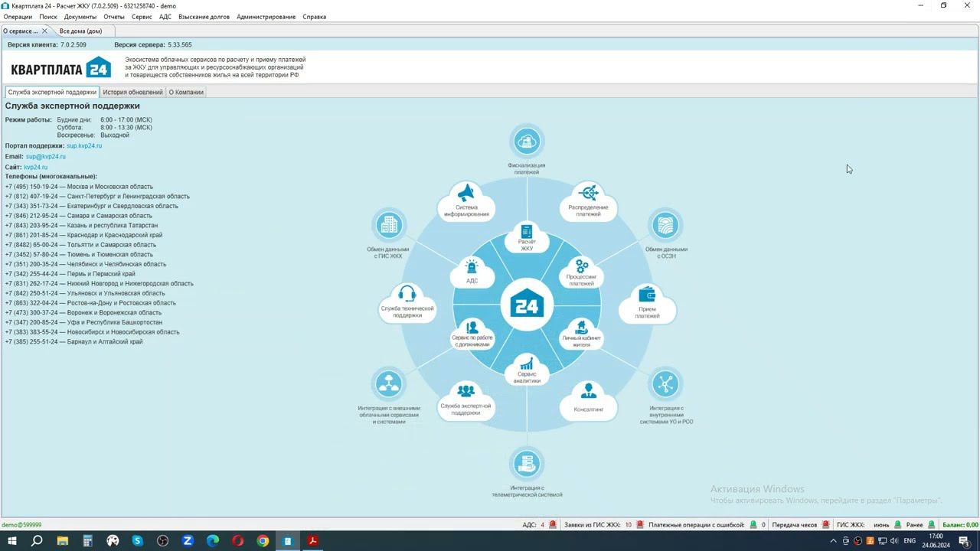980x551 pixels.
Task: Click the Казань и республика Татарстан phone row
Action: [x=81, y=226]
